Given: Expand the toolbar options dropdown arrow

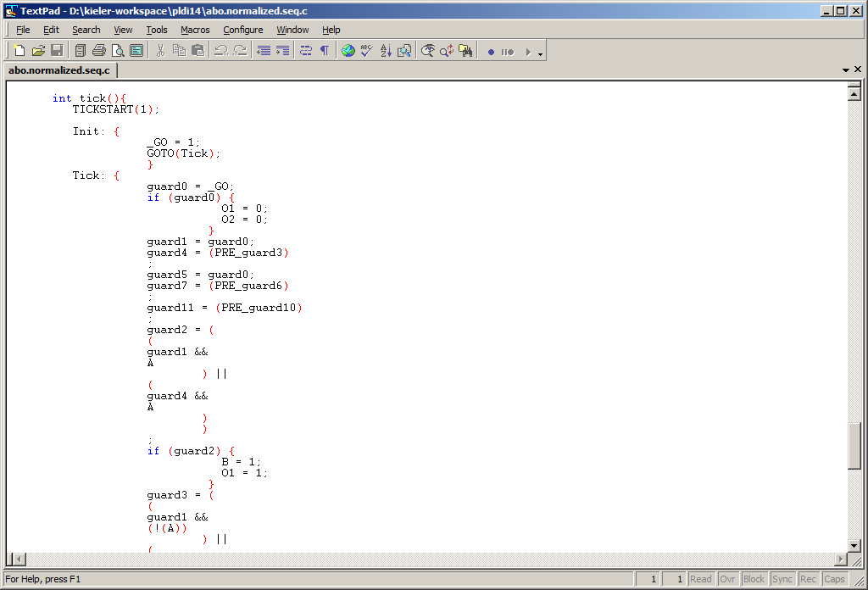Looking at the screenshot, I should [x=541, y=53].
